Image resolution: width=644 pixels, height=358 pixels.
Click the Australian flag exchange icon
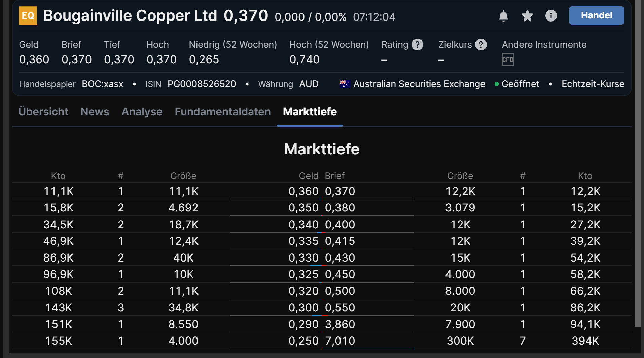[x=344, y=84]
